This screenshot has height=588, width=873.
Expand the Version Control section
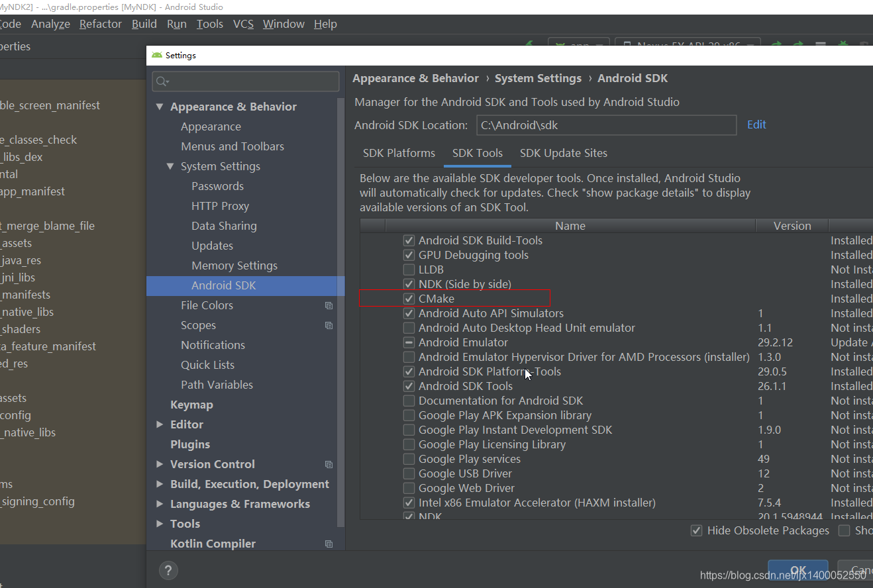coord(160,464)
